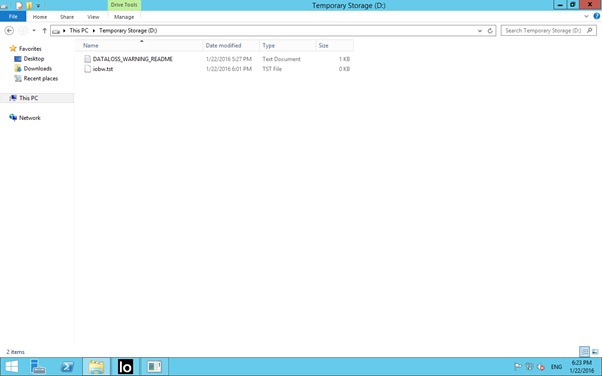Switch to the View ribbon tab

[93, 17]
